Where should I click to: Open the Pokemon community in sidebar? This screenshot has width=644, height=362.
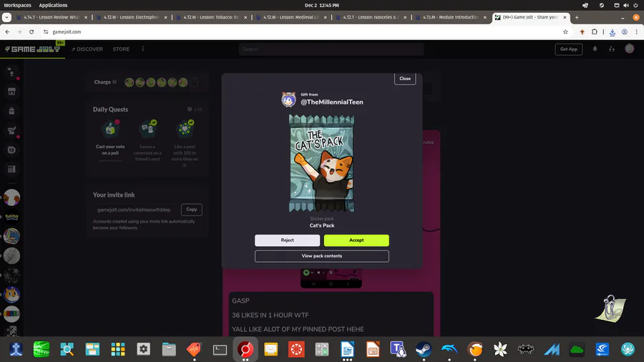(11, 217)
